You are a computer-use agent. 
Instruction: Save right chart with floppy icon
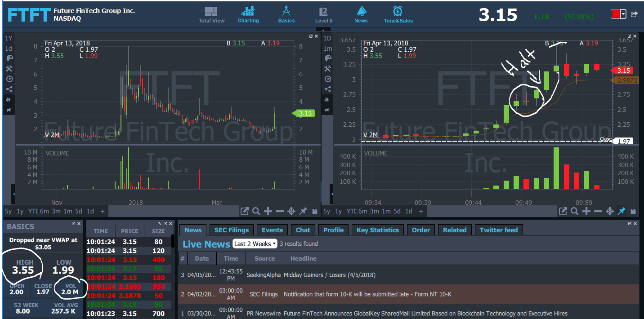click(633, 211)
